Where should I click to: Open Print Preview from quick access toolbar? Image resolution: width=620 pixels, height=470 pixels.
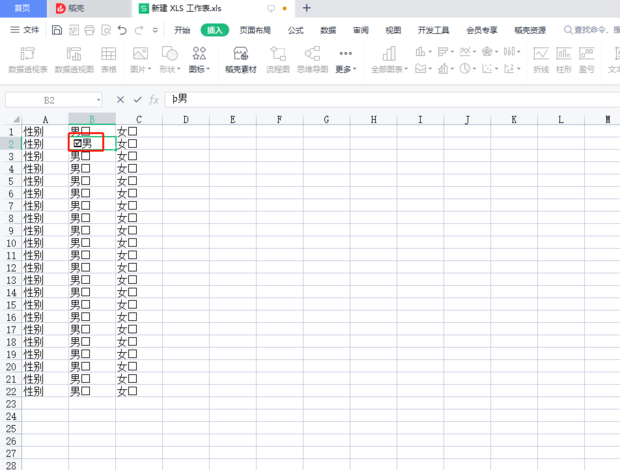click(x=106, y=30)
